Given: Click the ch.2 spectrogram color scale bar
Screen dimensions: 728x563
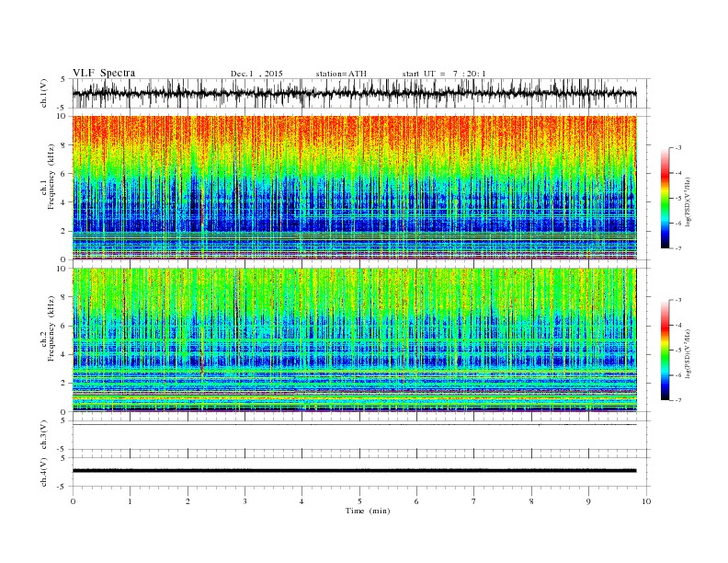Looking at the screenshot, I should pos(665,350).
